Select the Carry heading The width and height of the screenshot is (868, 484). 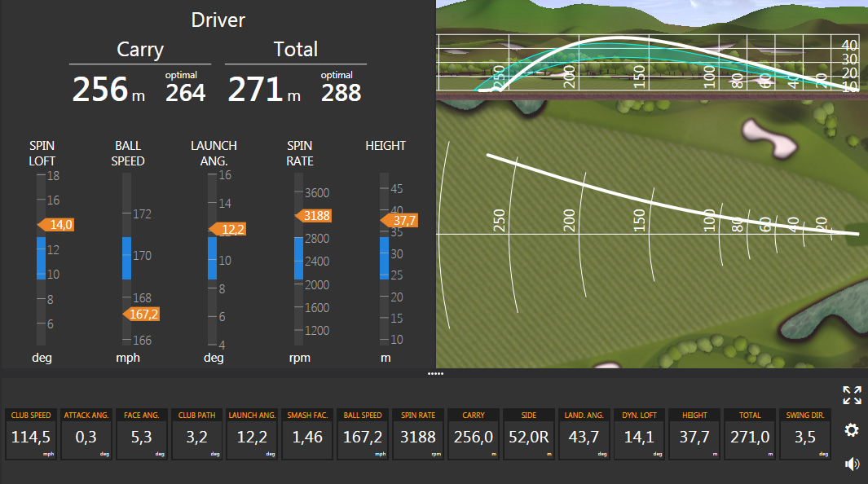click(139, 50)
